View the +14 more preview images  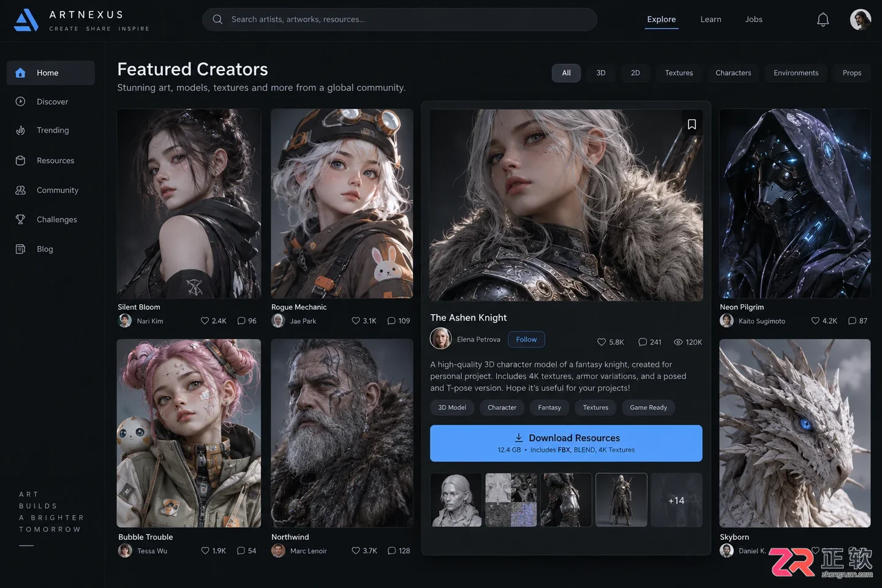(676, 500)
